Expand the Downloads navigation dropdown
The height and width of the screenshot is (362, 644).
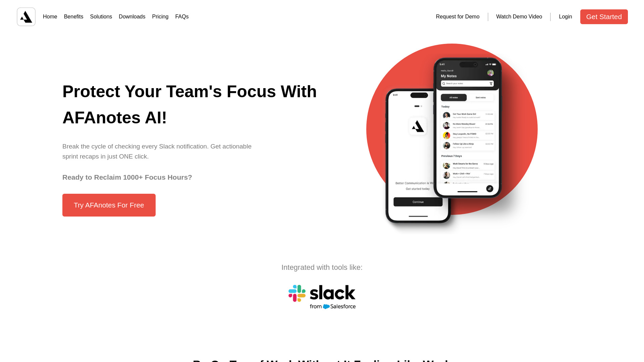(132, 16)
